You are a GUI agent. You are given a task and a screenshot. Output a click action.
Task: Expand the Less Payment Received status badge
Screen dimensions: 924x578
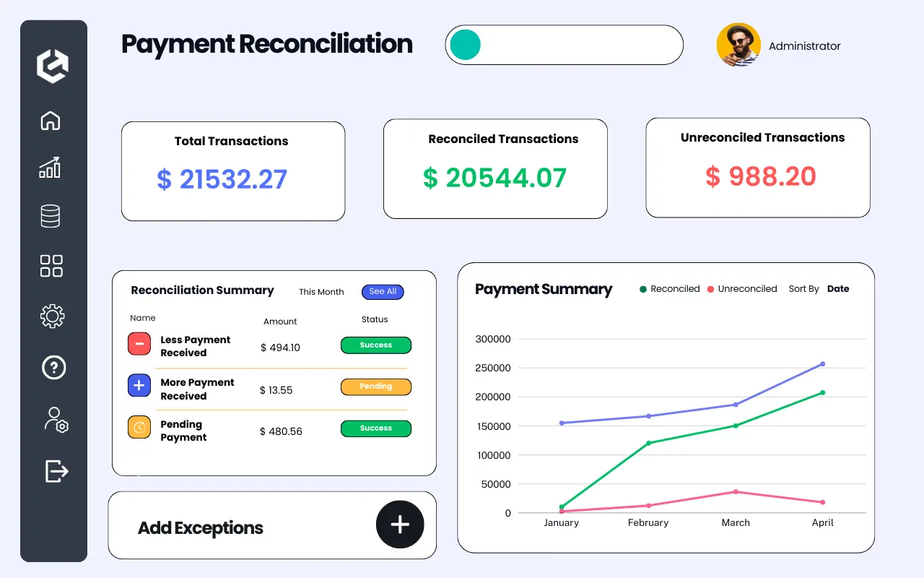(x=375, y=345)
